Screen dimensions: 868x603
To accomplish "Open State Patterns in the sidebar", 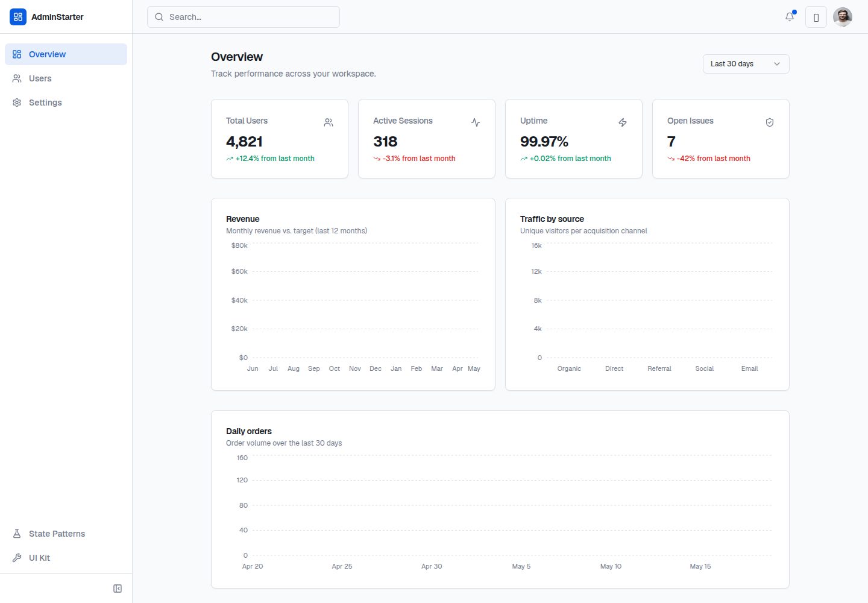I will (x=66, y=534).
